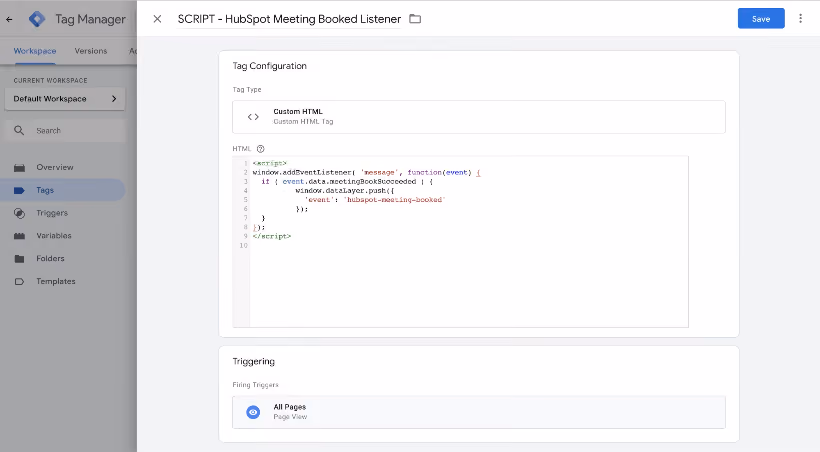Click the Variables camera-block icon
Image resolution: width=820 pixels, height=452 pixels.
19,235
